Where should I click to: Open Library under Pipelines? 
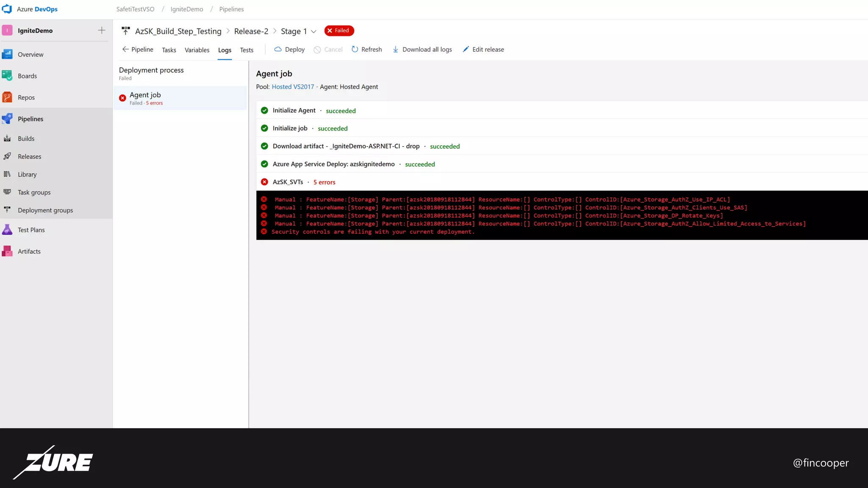click(27, 175)
